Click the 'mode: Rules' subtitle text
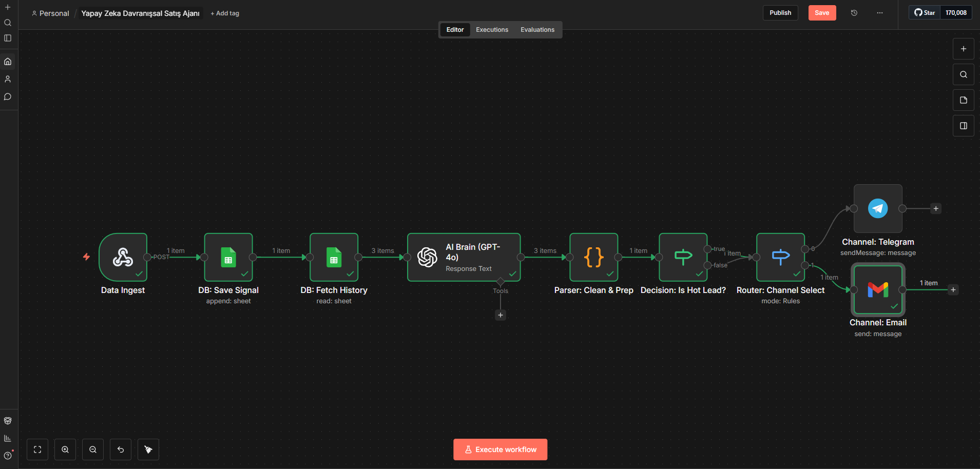Screen dimensions: 980x469 pyautogui.click(x=780, y=301)
